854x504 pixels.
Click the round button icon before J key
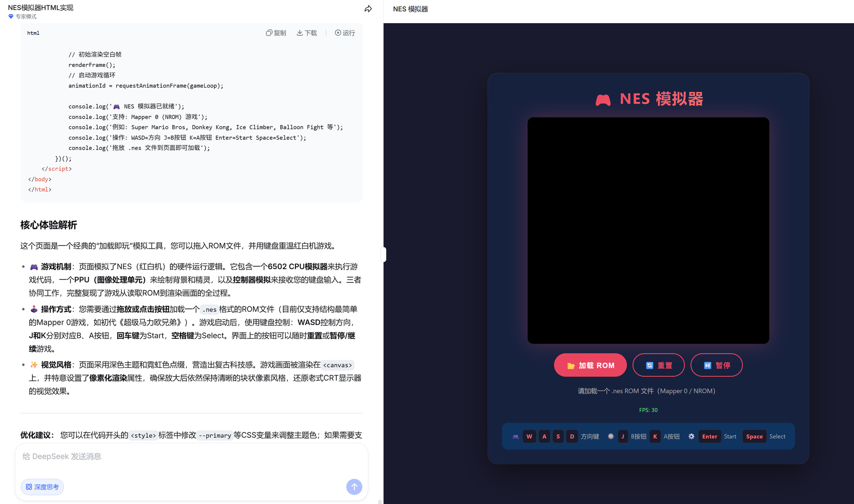pos(611,436)
